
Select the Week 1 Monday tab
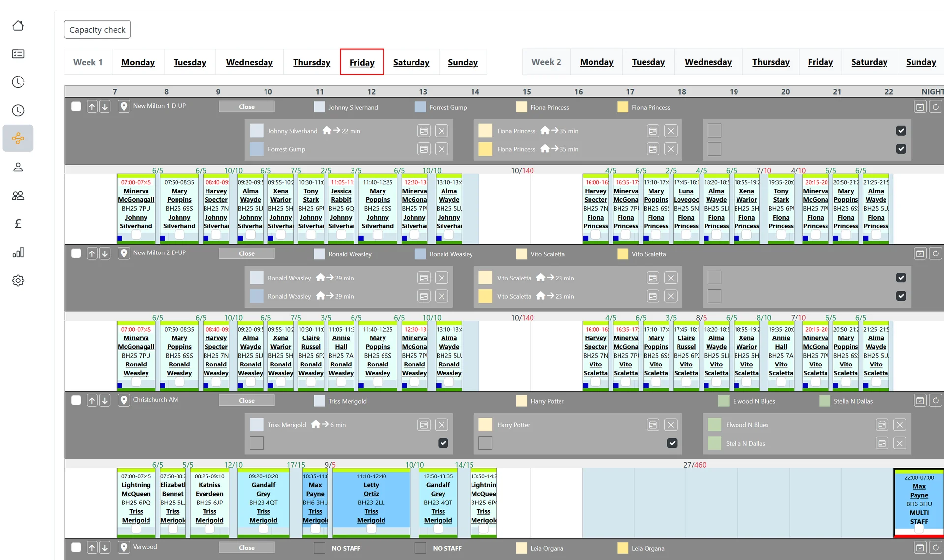(x=138, y=62)
